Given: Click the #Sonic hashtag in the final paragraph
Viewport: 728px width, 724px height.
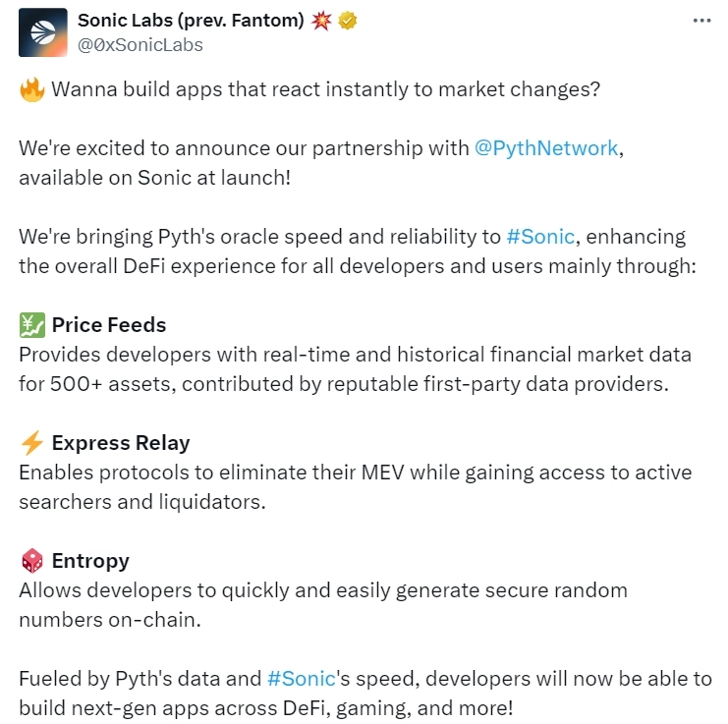Looking at the screenshot, I should tap(303, 679).
